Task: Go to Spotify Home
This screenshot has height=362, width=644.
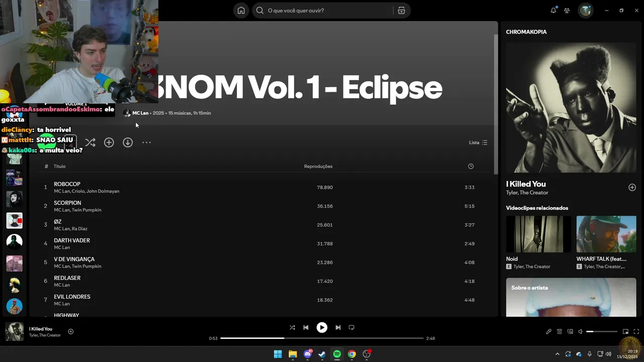Action: pos(241,11)
